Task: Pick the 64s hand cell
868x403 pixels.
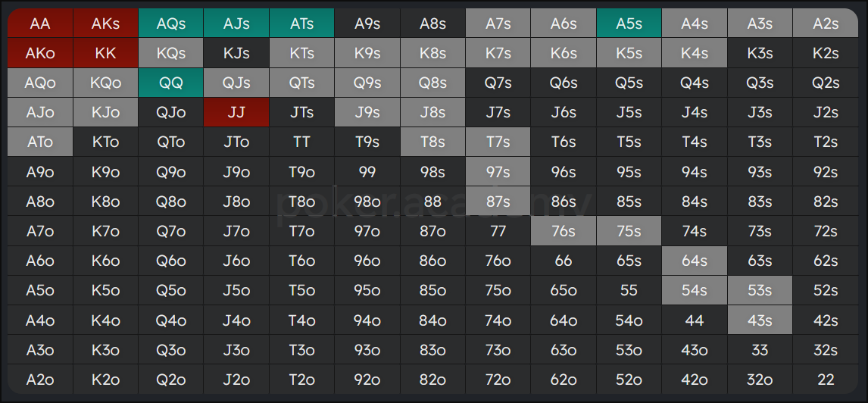Action: [695, 261]
